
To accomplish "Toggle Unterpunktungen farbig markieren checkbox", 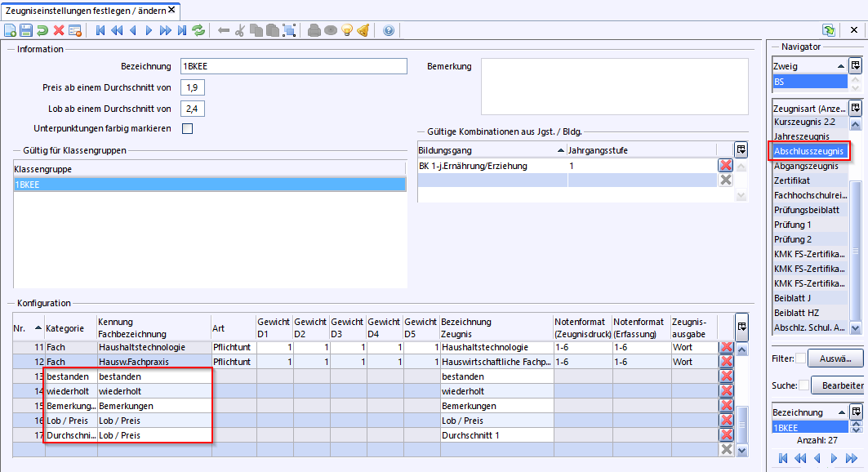I will [x=188, y=128].
